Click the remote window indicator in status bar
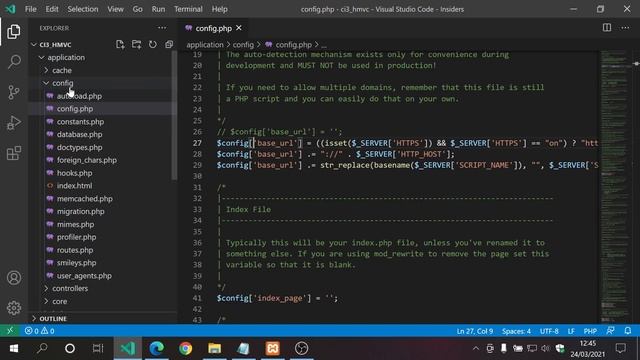The width and height of the screenshot is (640, 360). click(x=10, y=331)
